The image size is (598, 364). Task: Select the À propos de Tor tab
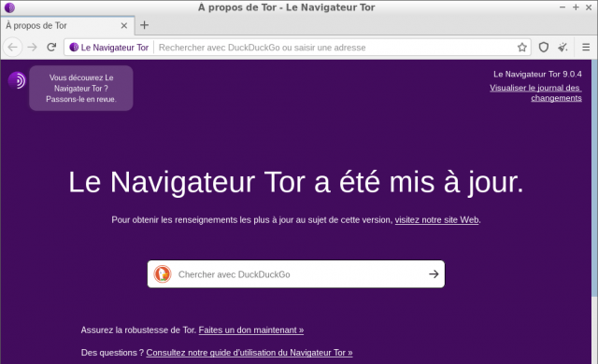click(67, 25)
